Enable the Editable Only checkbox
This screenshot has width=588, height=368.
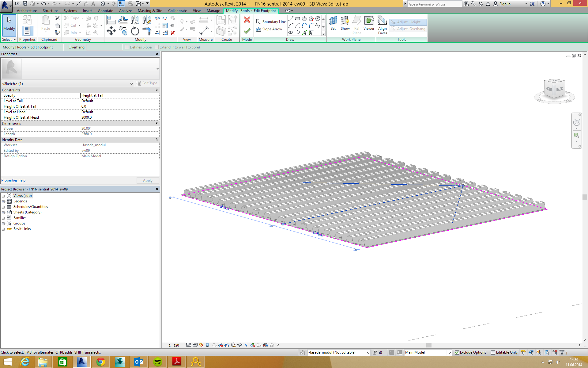pos(493,352)
